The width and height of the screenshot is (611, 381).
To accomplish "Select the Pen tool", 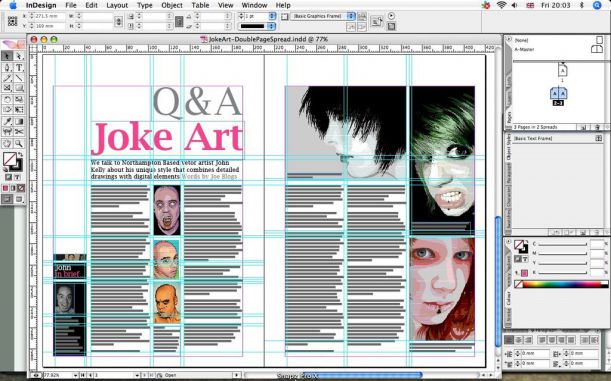I will coord(7,67).
